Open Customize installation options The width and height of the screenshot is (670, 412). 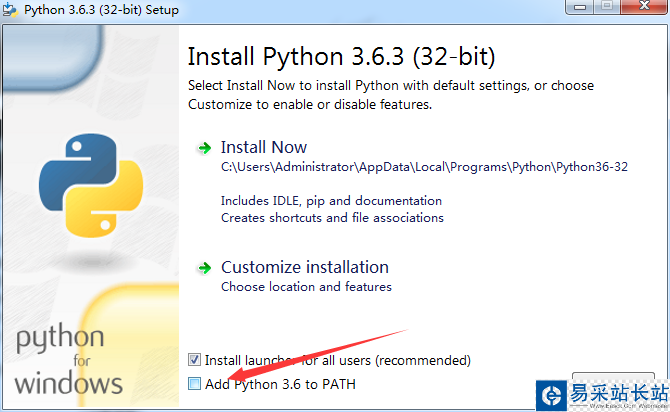pyautogui.click(x=304, y=267)
